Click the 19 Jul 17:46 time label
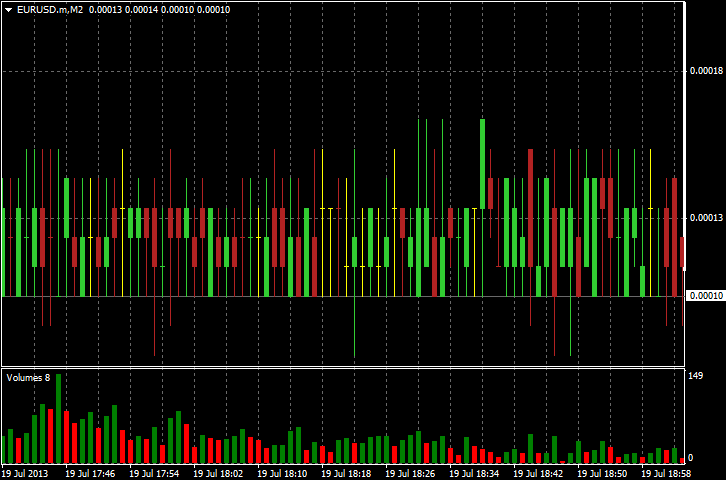 tap(90, 473)
